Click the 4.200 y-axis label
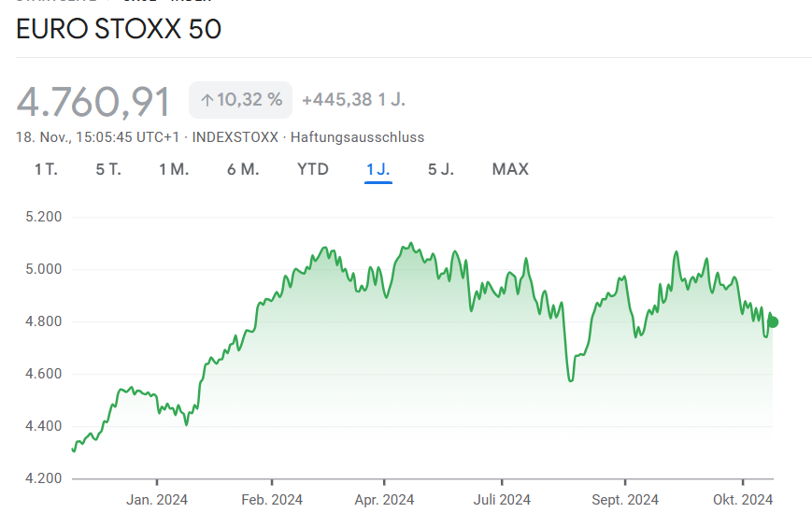This screenshot has height=527, width=812. click(x=44, y=477)
